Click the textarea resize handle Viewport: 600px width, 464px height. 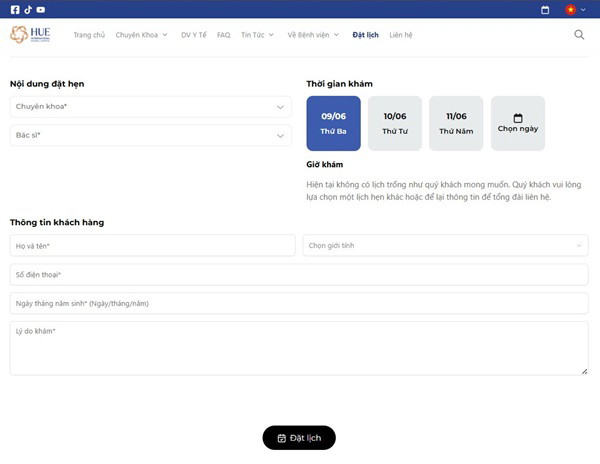(x=584, y=371)
